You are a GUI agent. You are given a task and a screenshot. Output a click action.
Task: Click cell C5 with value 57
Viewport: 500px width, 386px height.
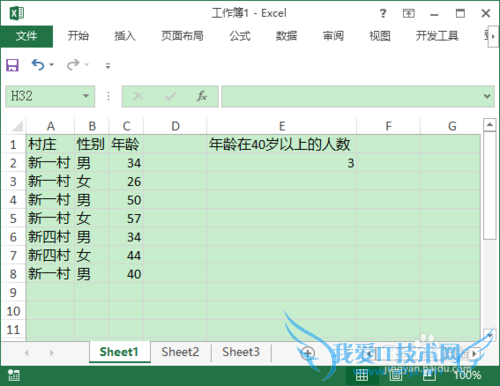pos(126,218)
